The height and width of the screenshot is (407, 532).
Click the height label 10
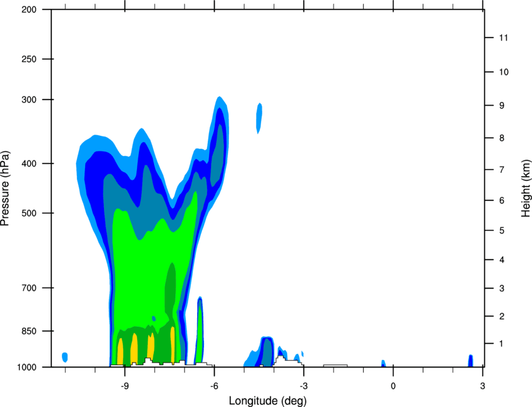tap(503, 72)
